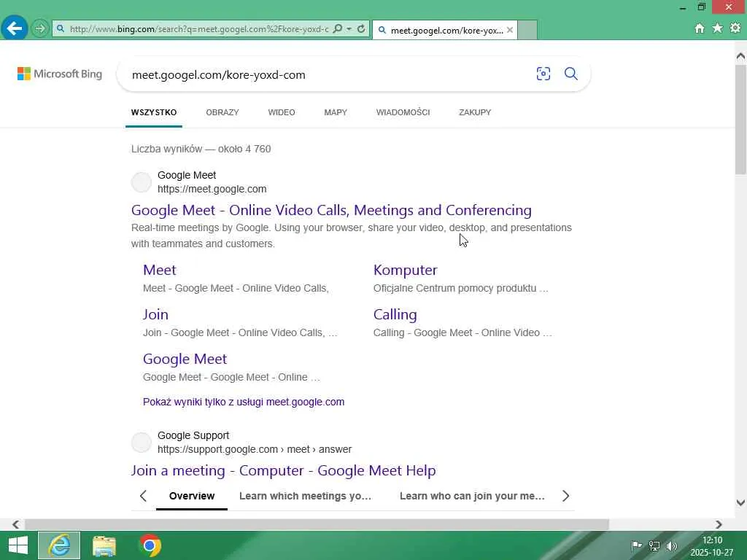Click the horizontal scrollbar thumb
747x560 pixels.
[x=317, y=524]
